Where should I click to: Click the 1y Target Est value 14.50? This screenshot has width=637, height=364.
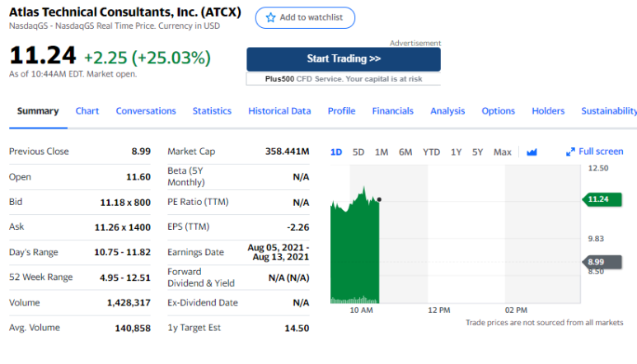coord(297,328)
